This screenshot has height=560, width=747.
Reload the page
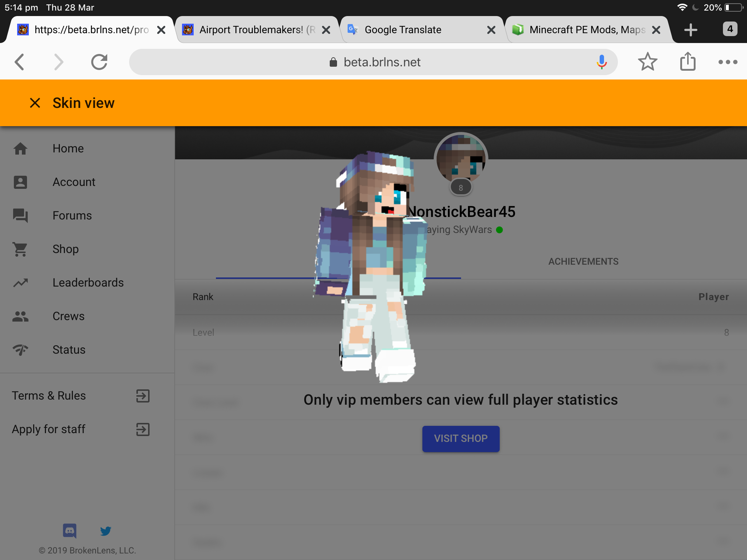tap(99, 62)
